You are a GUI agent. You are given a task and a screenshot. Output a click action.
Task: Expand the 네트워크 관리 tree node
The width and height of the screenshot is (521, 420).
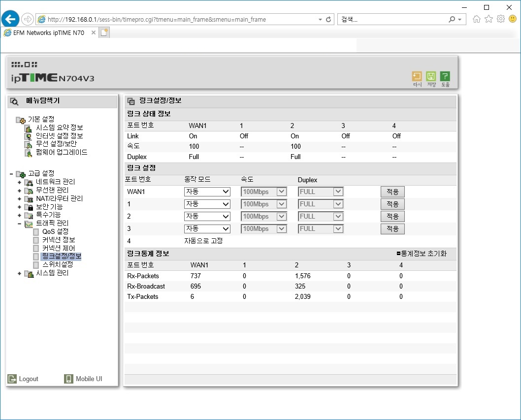[x=19, y=182]
